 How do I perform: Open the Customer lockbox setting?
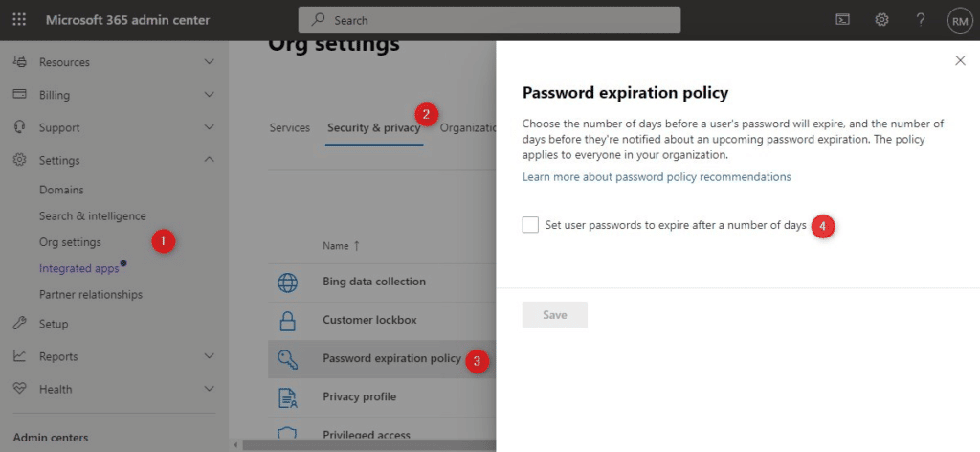coord(369,320)
